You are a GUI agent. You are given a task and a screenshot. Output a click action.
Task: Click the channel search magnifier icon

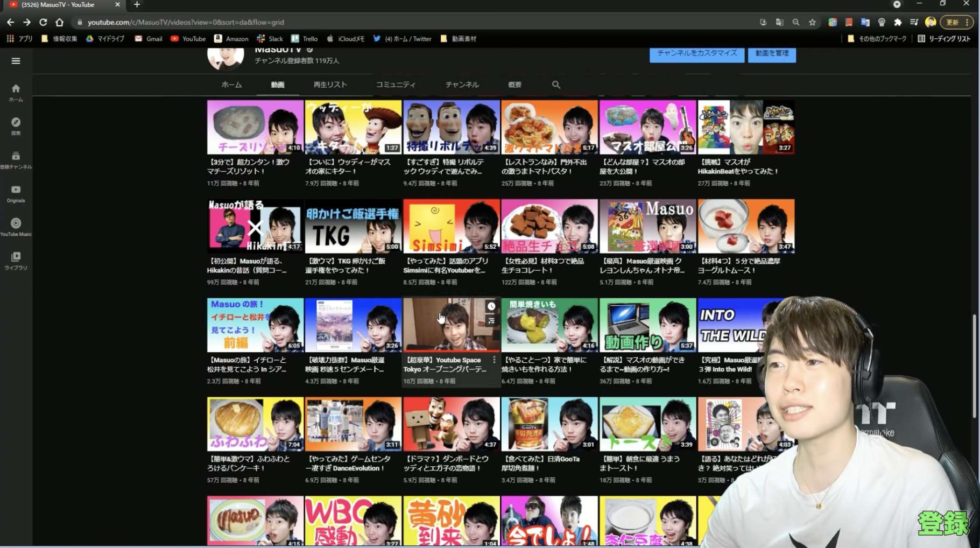click(556, 85)
